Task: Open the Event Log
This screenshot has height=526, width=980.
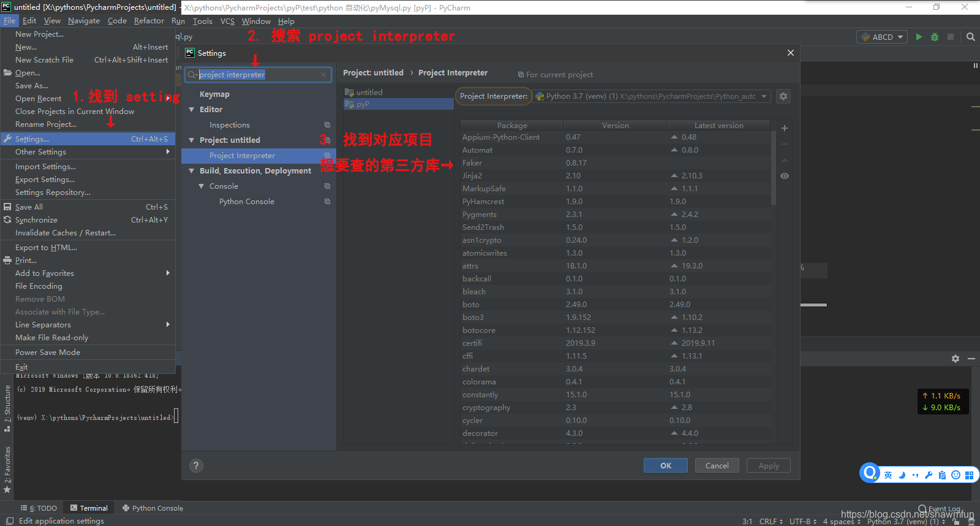Action: (x=939, y=509)
